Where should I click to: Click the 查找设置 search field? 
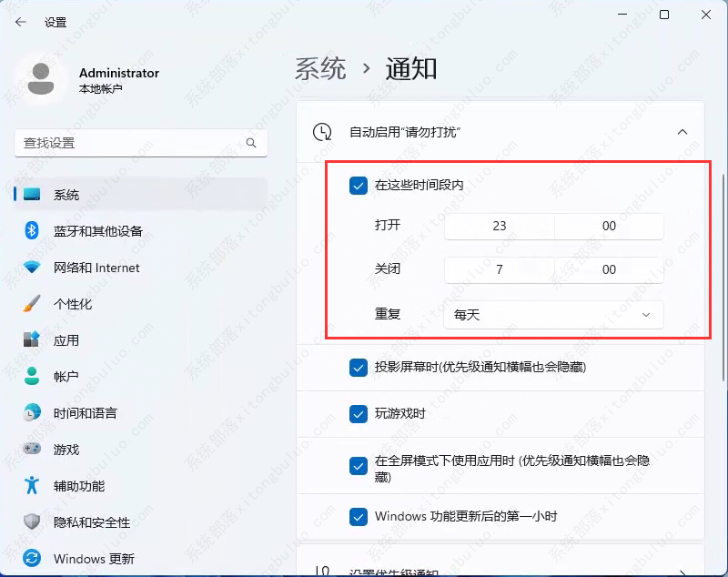[x=127, y=143]
